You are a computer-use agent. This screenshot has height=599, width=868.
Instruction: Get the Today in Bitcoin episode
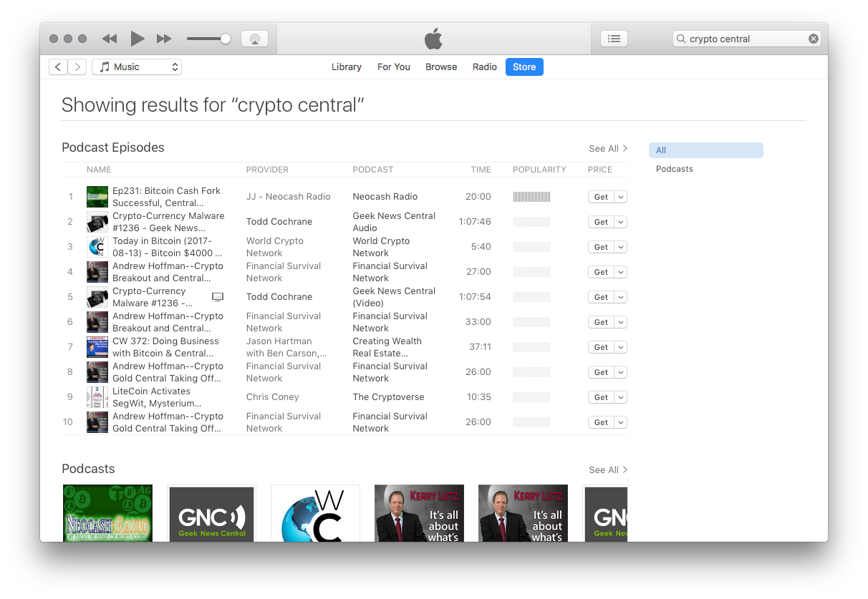point(601,247)
